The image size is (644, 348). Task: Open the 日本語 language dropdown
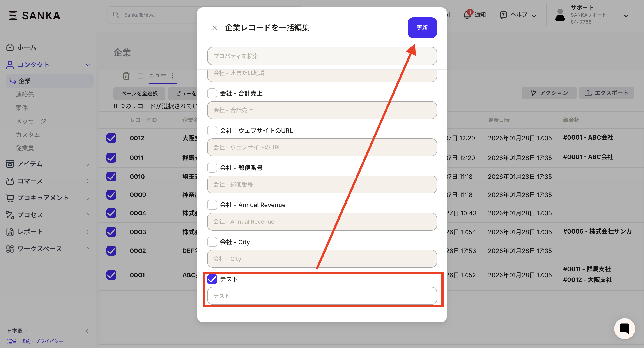pos(16,330)
